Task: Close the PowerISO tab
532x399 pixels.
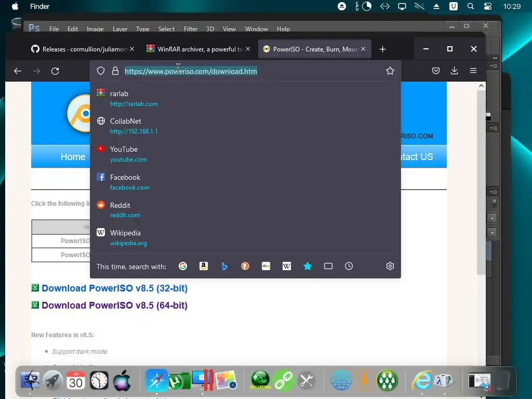Action: tap(363, 49)
